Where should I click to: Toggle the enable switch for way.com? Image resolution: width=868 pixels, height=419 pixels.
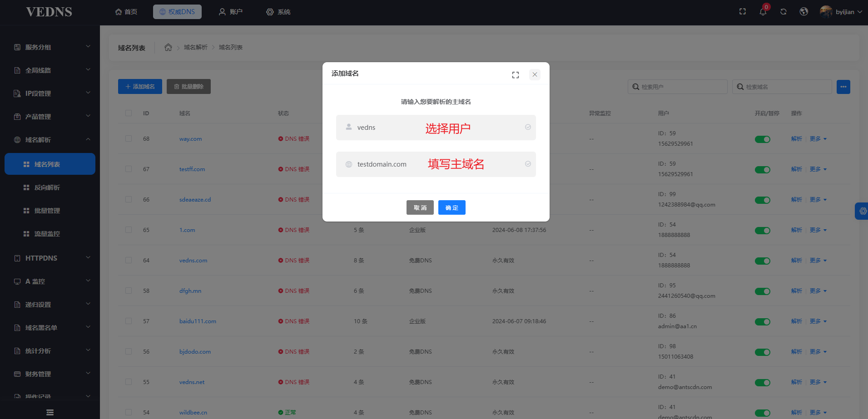(763, 139)
